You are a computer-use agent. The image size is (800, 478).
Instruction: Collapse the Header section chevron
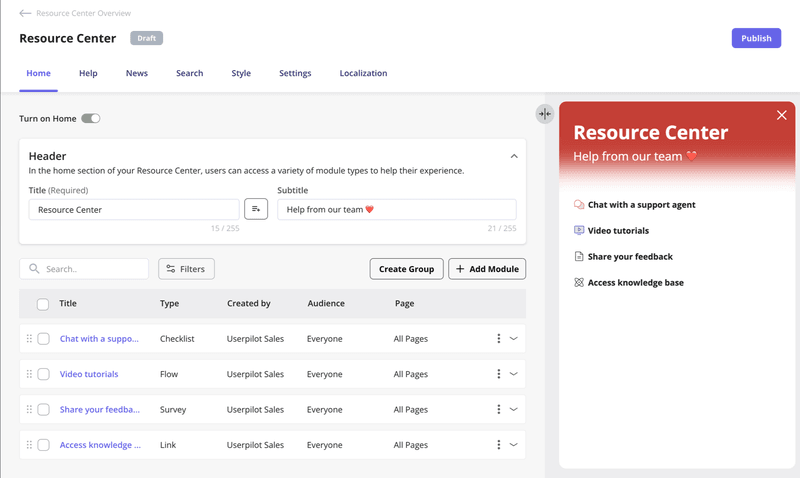click(x=514, y=156)
